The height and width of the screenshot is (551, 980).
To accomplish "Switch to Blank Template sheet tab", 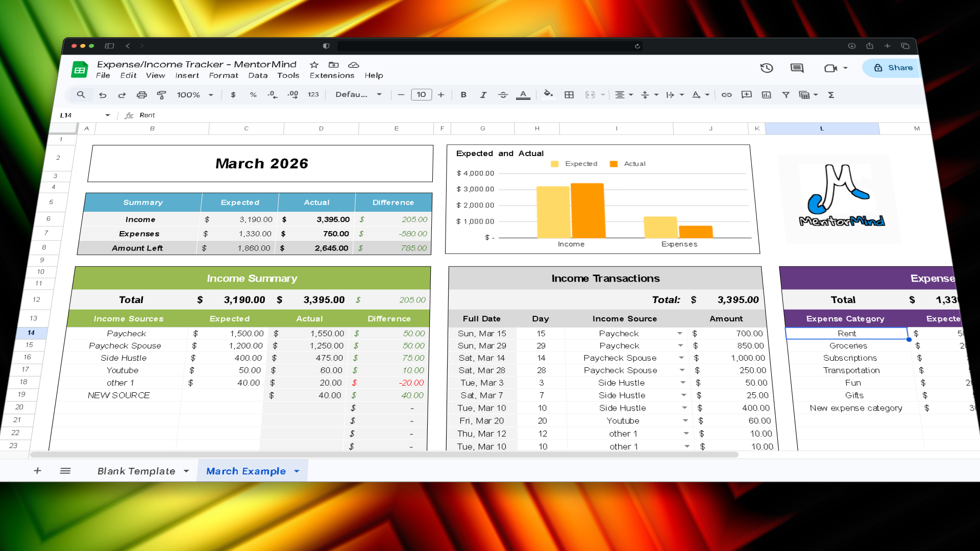I will [x=136, y=471].
